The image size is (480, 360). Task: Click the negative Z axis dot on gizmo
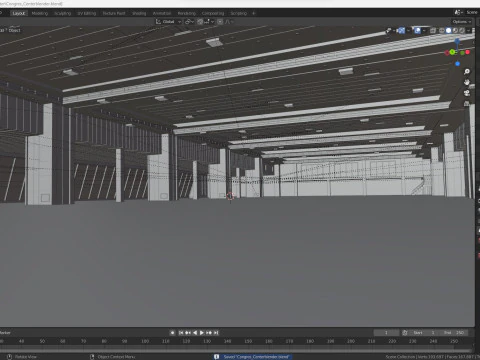[x=458, y=64]
